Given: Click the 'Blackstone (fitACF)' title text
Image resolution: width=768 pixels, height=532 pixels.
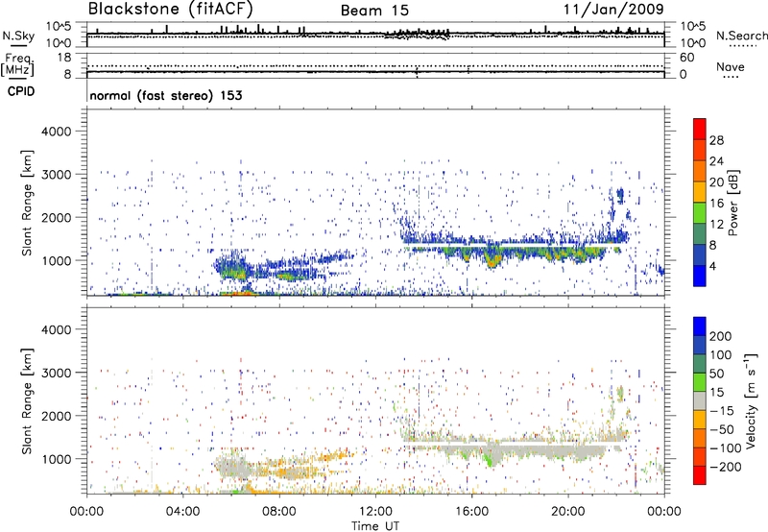Looking at the screenshot, I should [171, 10].
